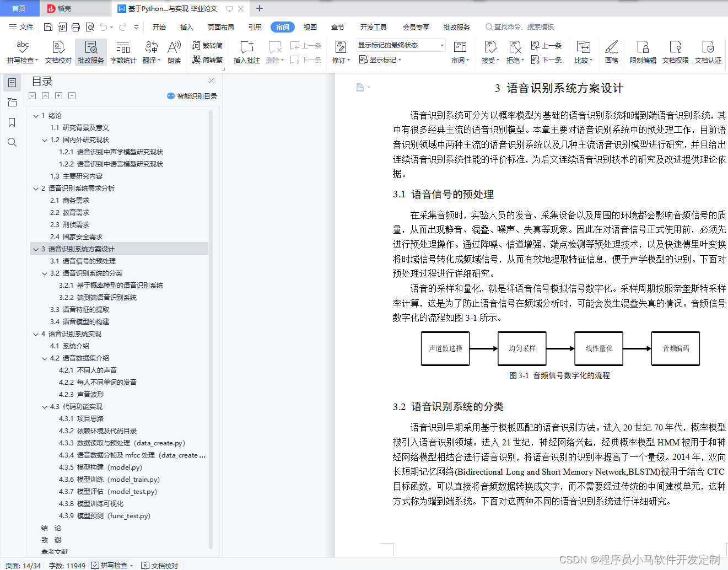Open the 开始 ribbon tab
The height and width of the screenshot is (570, 728).
point(159,27)
